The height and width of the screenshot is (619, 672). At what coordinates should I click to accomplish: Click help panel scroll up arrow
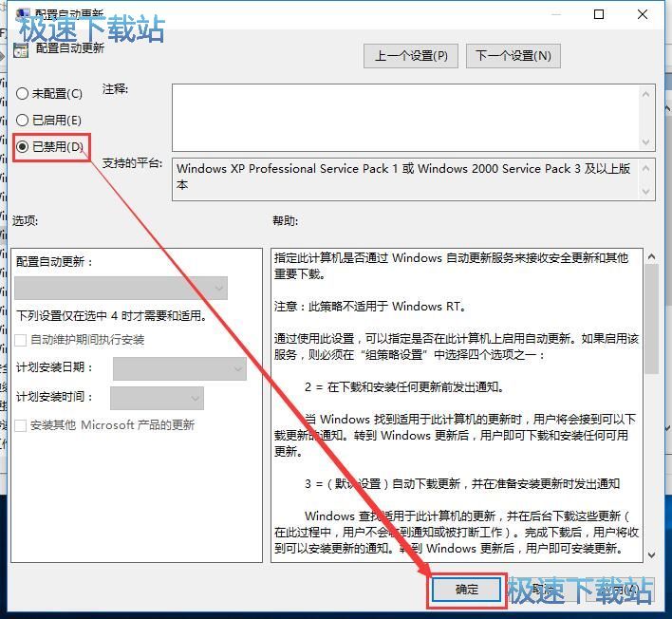[x=651, y=256]
